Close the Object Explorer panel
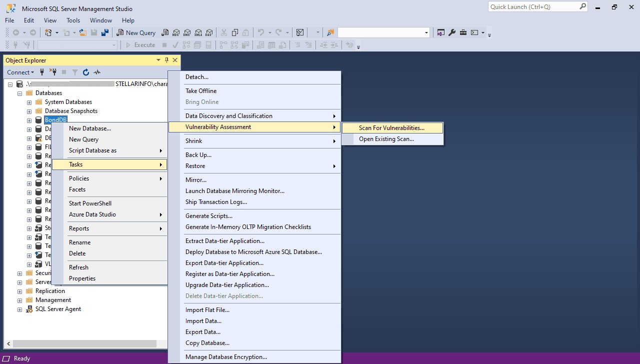Viewport: 640px width, 364px height. 175,60
